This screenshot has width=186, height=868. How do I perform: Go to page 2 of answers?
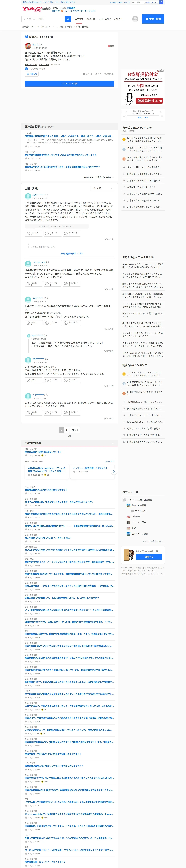pyautogui.click(x=66, y=430)
